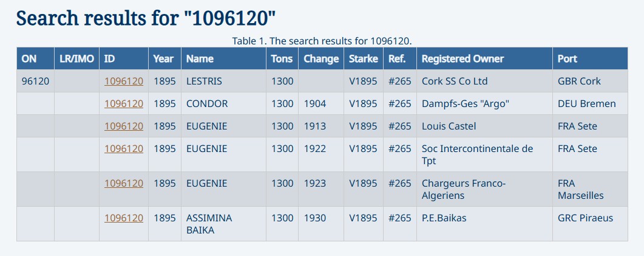Click the Cork SS Co Ltd owner cell
This screenshot has width=644, height=256.
tap(455, 81)
